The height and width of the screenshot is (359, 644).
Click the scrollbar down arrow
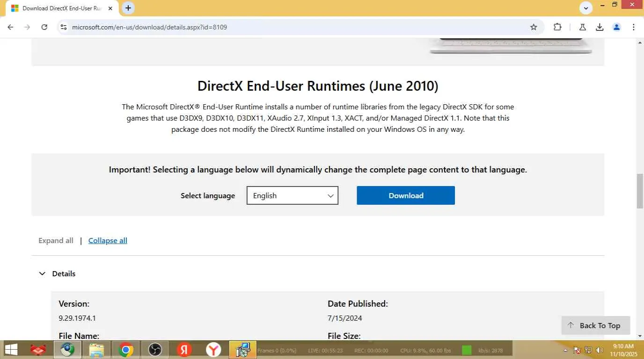click(640, 336)
